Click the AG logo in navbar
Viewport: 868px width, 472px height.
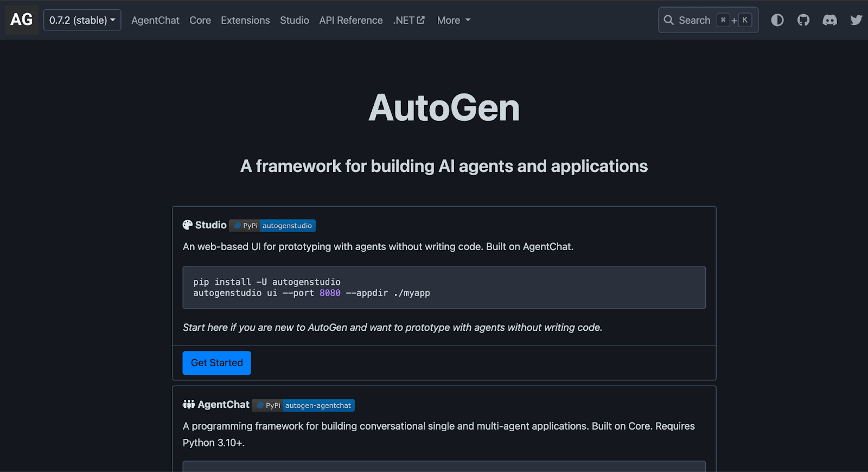pos(22,20)
